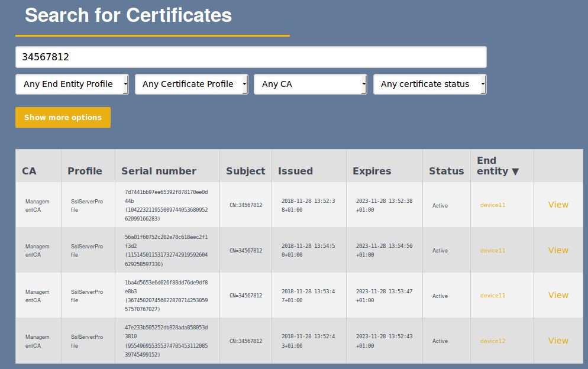Sort results by the Expires column header
This screenshot has width=588, height=369.
[x=371, y=171]
